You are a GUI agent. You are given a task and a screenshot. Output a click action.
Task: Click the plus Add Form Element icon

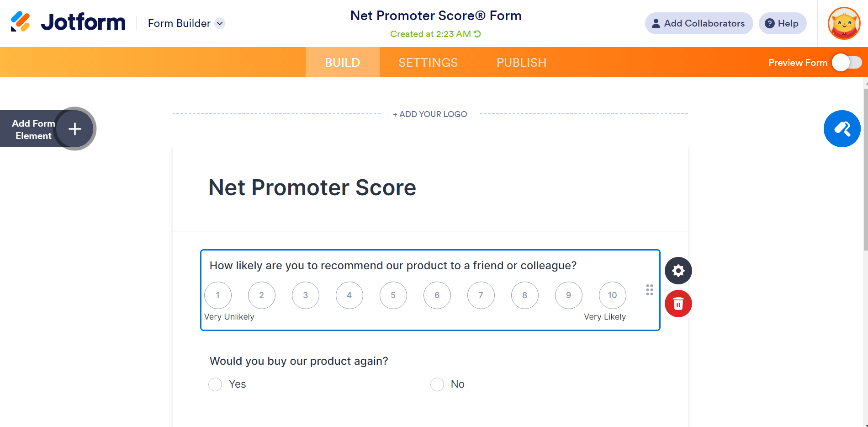pyautogui.click(x=75, y=129)
